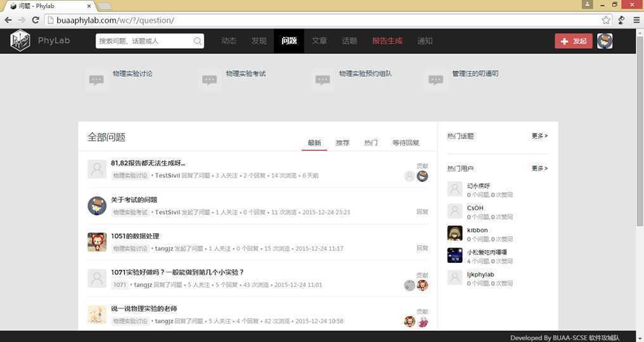
Task: Click the Chrome user profile icon in title bar
Action: [x=588, y=4]
